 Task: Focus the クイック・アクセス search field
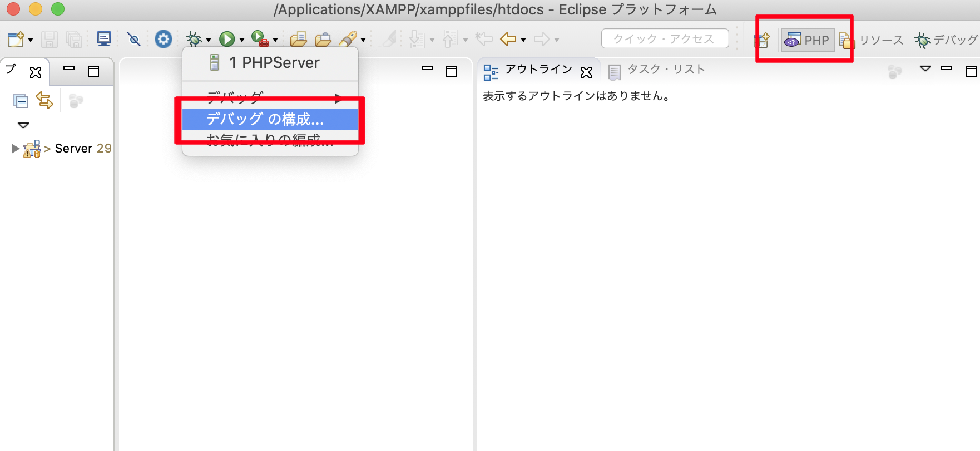[665, 39]
